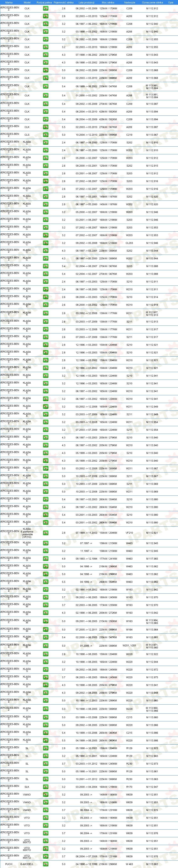
Task: Click the CL203 body cell
Action: [x=129, y=243]
